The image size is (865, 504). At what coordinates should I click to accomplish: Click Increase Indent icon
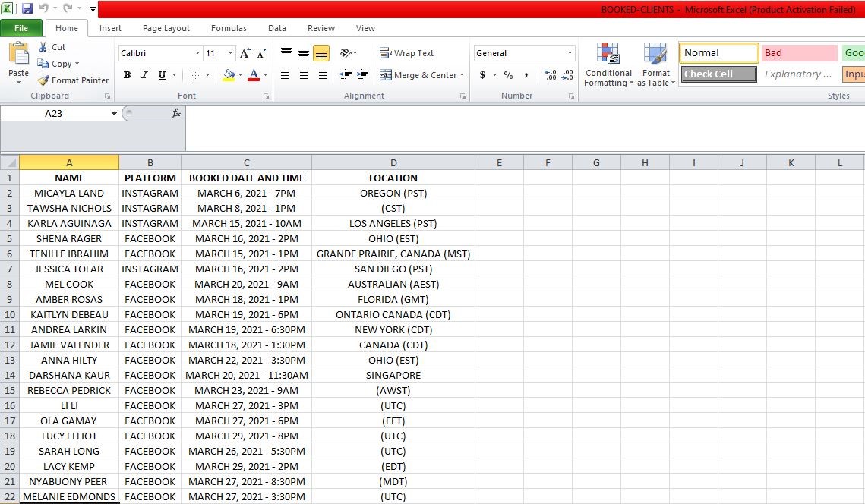click(363, 75)
